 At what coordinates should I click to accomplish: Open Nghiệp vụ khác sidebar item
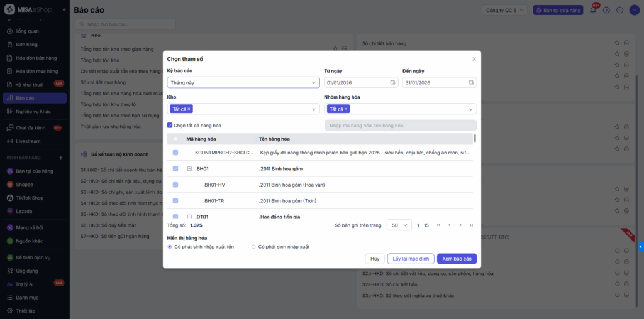pyautogui.click(x=33, y=111)
